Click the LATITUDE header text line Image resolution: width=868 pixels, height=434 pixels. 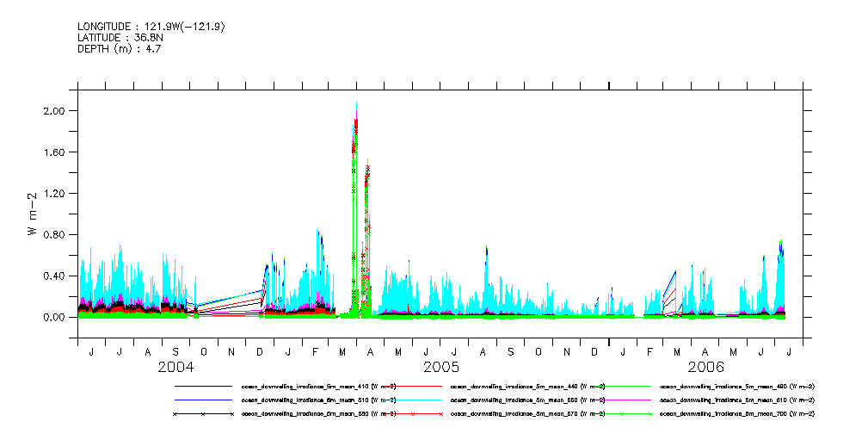(119, 38)
